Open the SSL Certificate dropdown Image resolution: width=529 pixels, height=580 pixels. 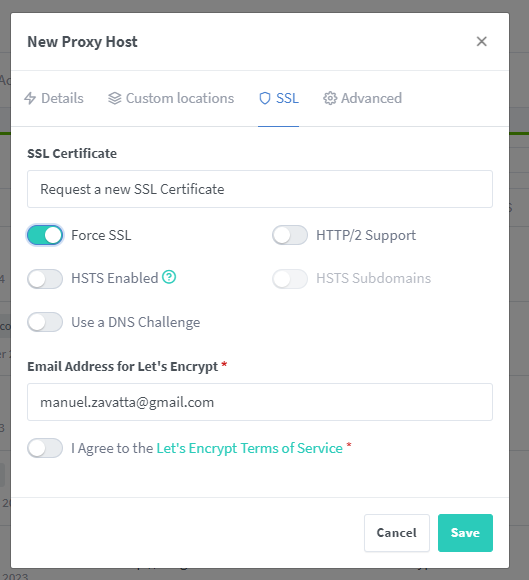coord(260,189)
